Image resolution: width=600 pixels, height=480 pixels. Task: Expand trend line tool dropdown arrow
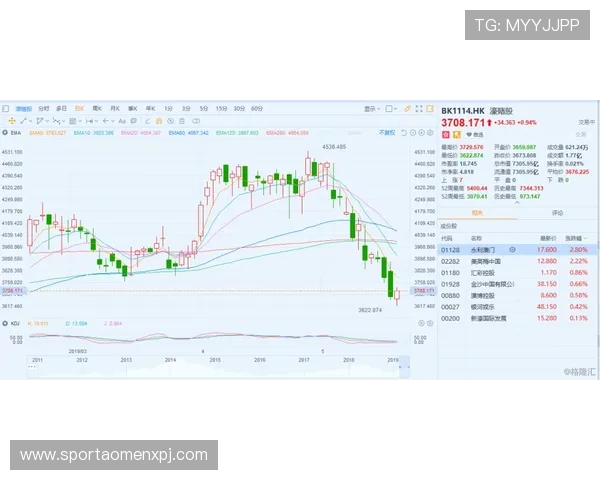(x=30, y=121)
